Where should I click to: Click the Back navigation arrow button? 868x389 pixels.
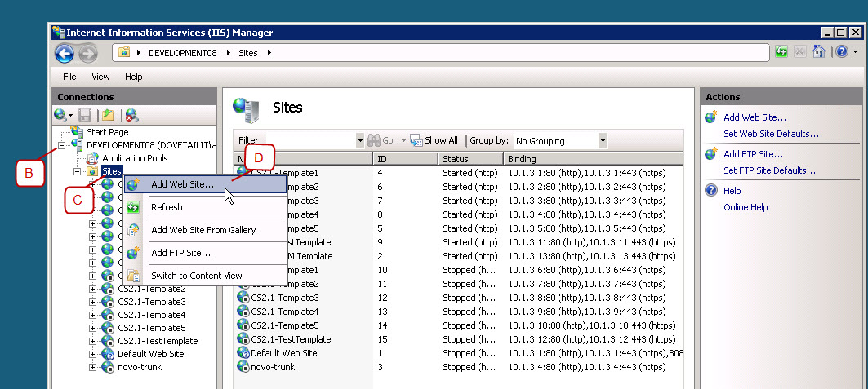tap(65, 53)
